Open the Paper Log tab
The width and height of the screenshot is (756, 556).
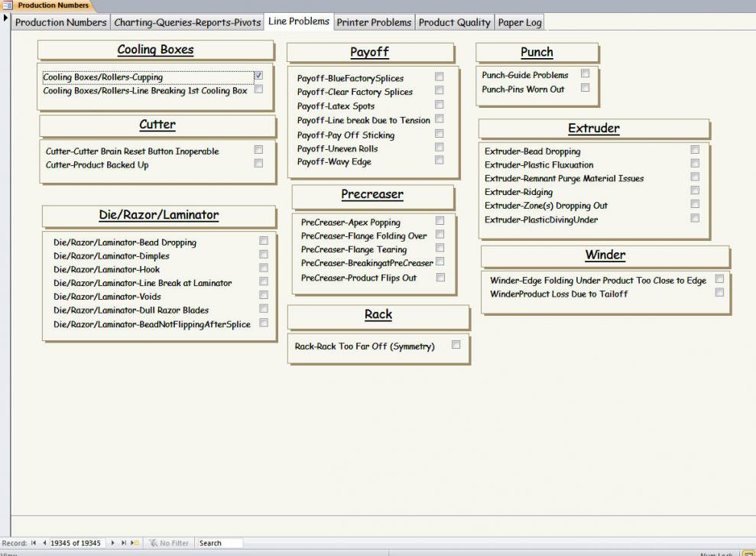(x=520, y=22)
